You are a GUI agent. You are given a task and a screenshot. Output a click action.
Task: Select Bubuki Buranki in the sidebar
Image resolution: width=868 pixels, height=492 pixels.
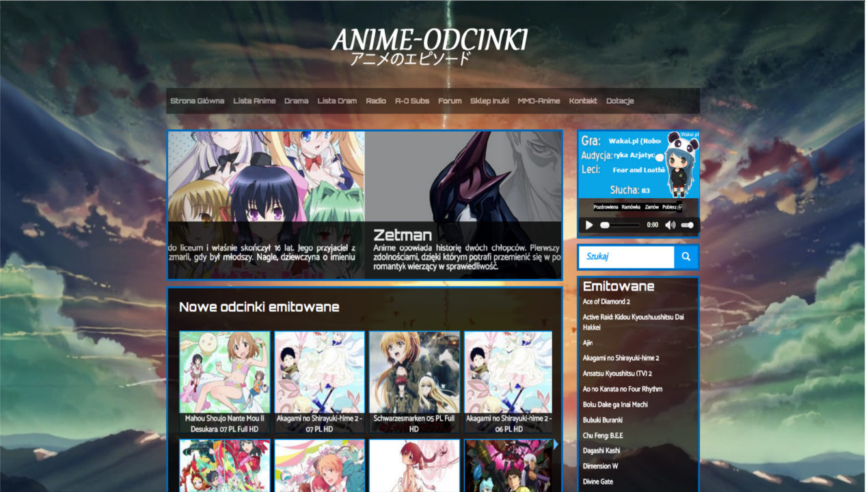[x=603, y=420]
